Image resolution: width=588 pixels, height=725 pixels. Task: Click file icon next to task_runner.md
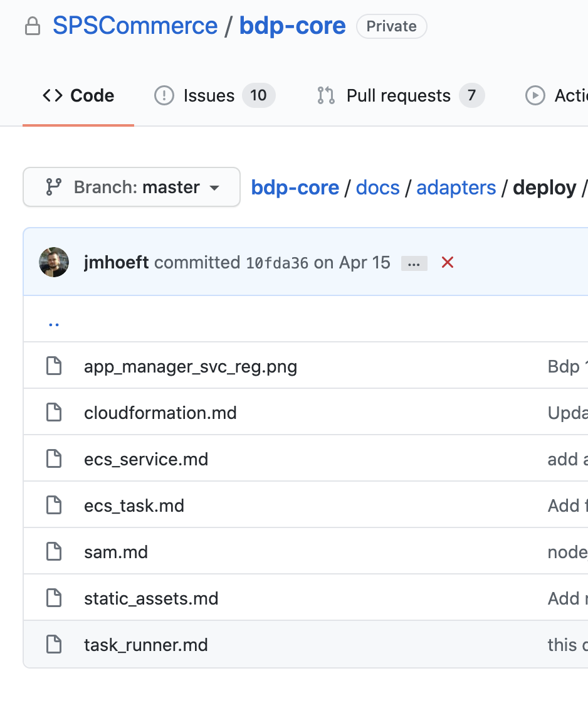click(x=54, y=644)
